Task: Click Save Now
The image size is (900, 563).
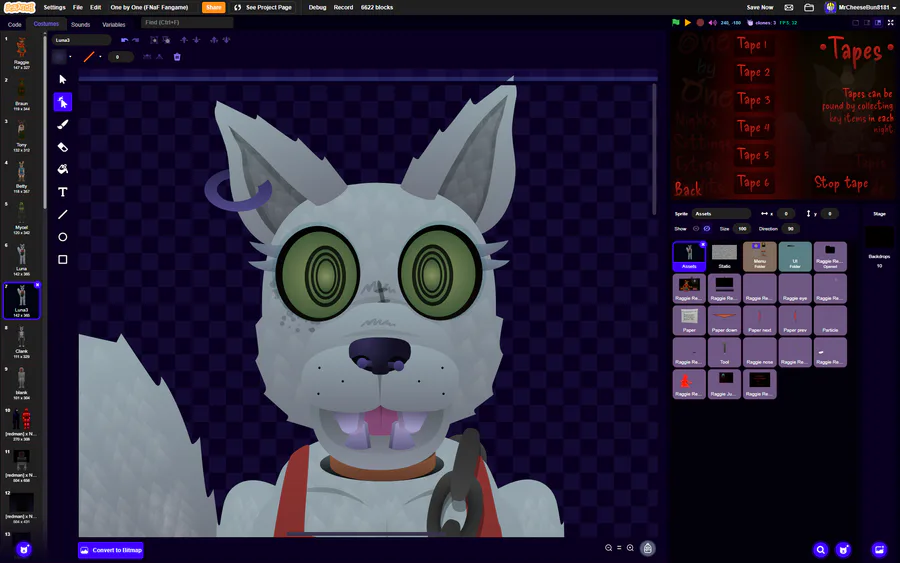Action: [x=760, y=7]
